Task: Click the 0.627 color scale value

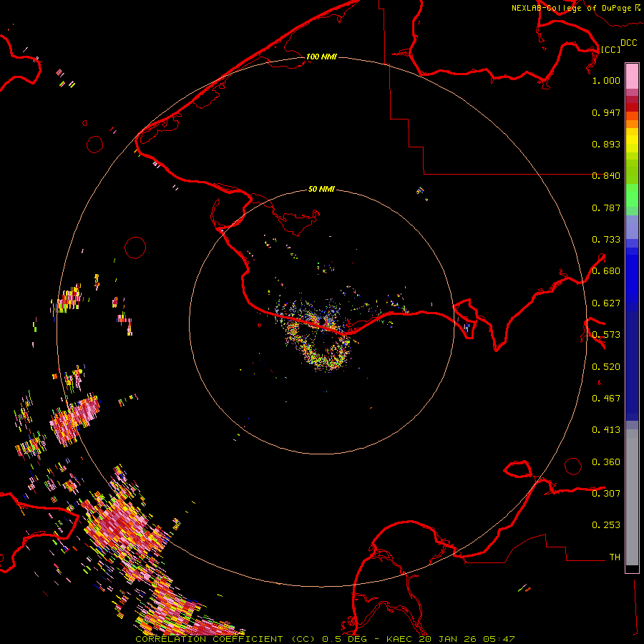Action: pos(606,303)
